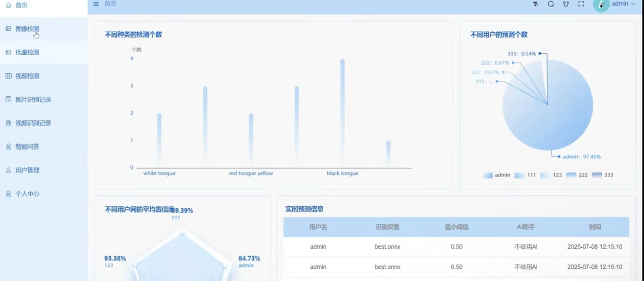Click the admin avatar picture

tap(601, 5)
